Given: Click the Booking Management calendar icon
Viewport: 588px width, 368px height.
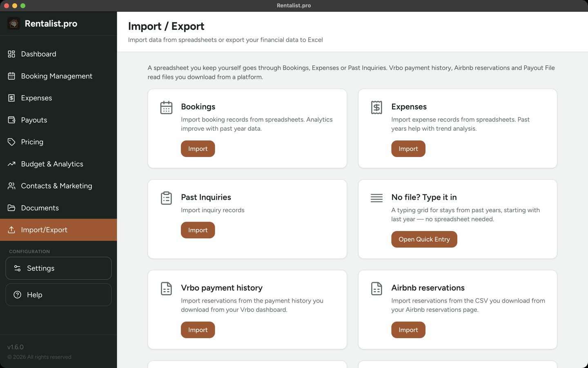Looking at the screenshot, I should tap(11, 76).
